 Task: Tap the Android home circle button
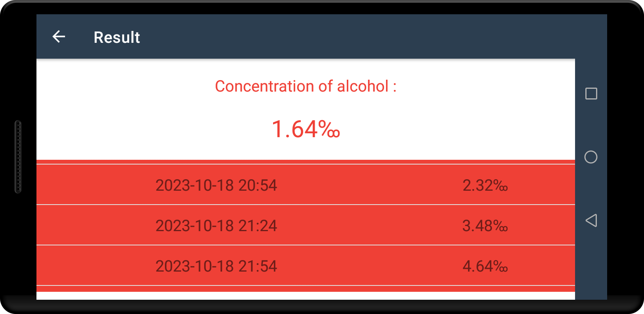click(591, 157)
